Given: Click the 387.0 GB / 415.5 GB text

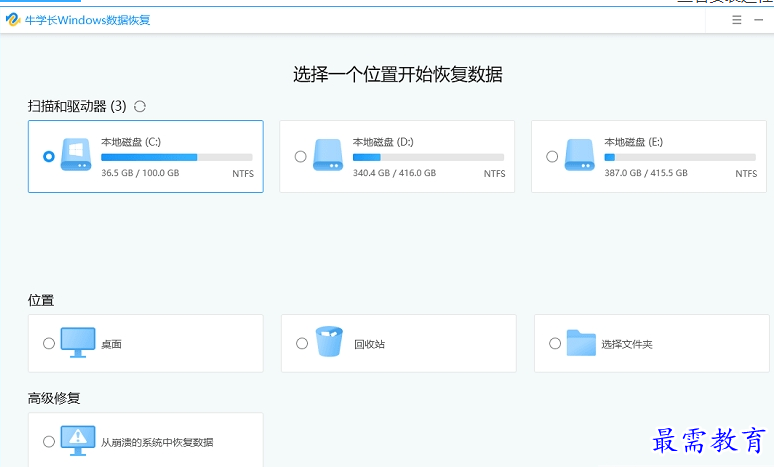Looking at the screenshot, I should point(646,173).
